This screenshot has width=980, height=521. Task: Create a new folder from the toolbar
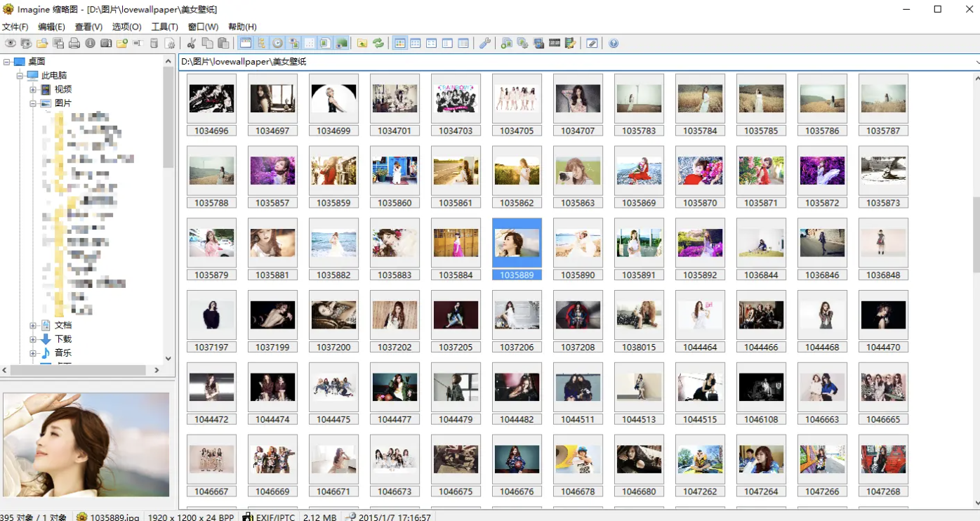pos(121,44)
